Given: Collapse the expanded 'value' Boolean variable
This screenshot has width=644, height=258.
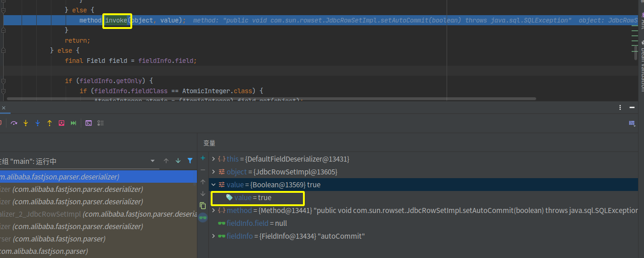Looking at the screenshot, I should click(213, 185).
